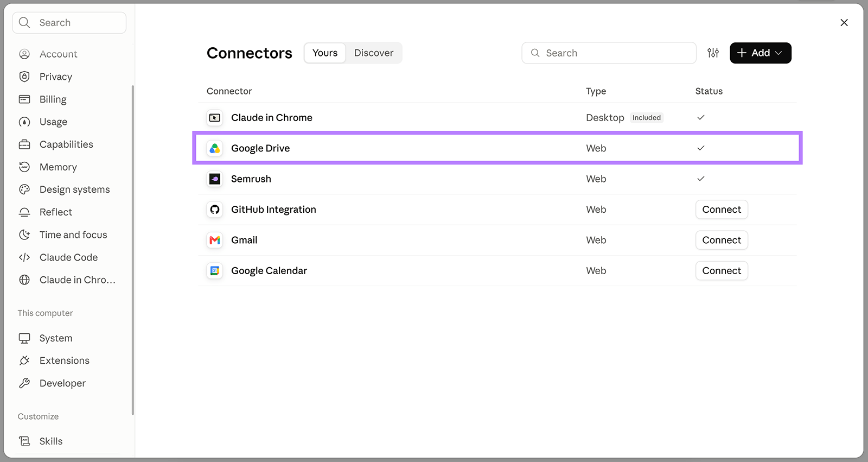Select the Google Calendar connector name

(269, 270)
